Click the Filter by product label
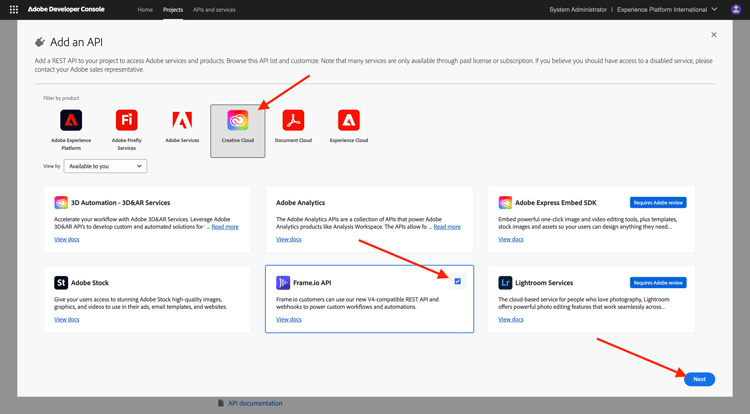This screenshot has height=414, width=750. [x=61, y=98]
